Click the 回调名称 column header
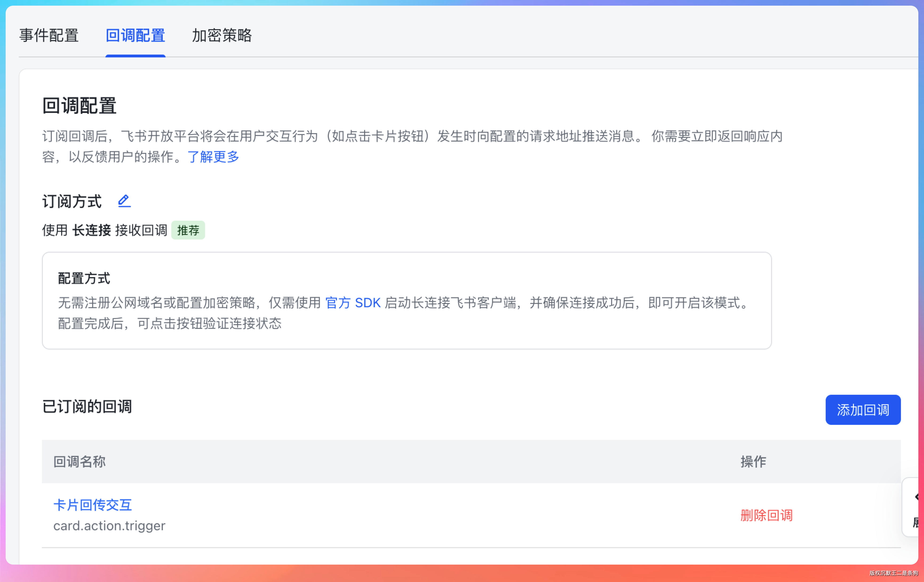This screenshot has height=582, width=924. 80,462
